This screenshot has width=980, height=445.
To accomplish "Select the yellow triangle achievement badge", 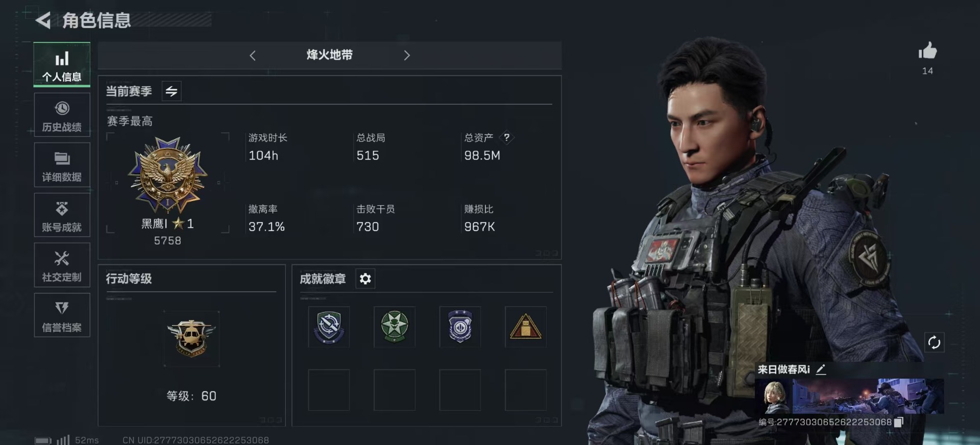I will click(x=526, y=327).
